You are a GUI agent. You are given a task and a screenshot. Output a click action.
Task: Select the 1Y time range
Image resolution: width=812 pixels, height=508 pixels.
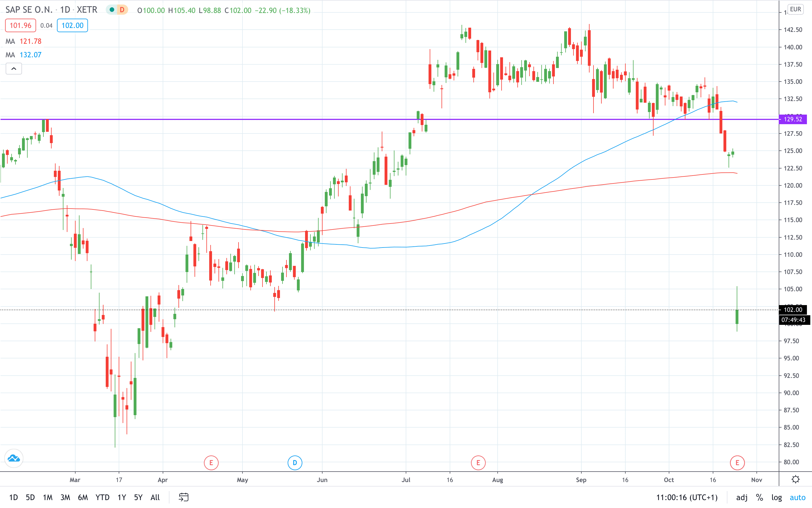click(122, 497)
